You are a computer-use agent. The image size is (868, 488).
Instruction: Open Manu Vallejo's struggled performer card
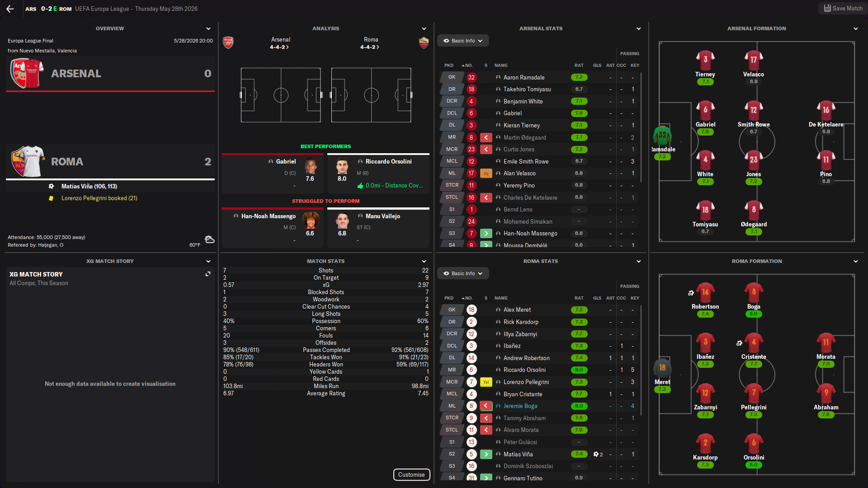click(378, 228)
